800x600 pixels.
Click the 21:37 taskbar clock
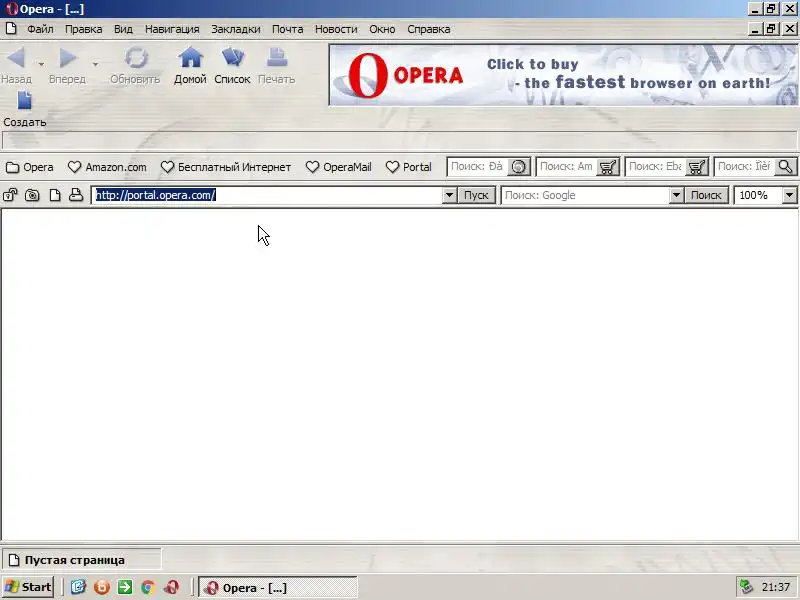pyautogui.click(x=776, y=587)
